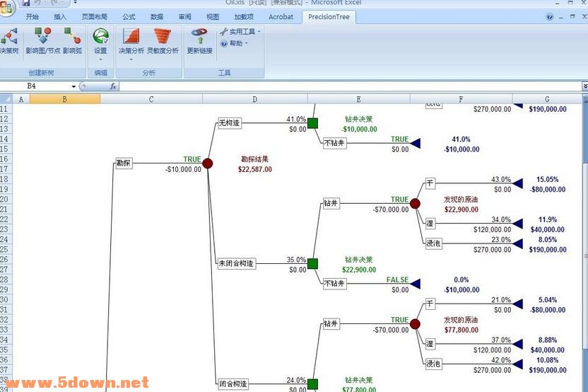Select column E header
The image size is (588, 392).
pos(358,99)
